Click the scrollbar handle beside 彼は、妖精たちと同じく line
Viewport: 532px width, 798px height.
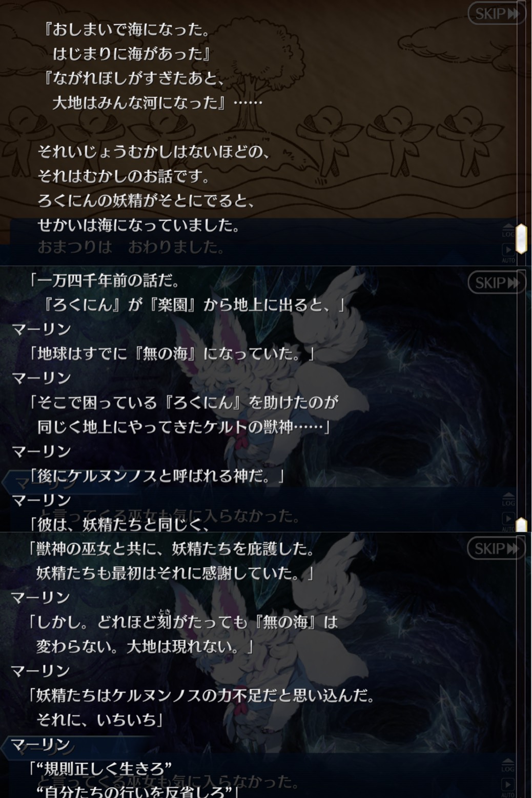[x=521, y=525]
